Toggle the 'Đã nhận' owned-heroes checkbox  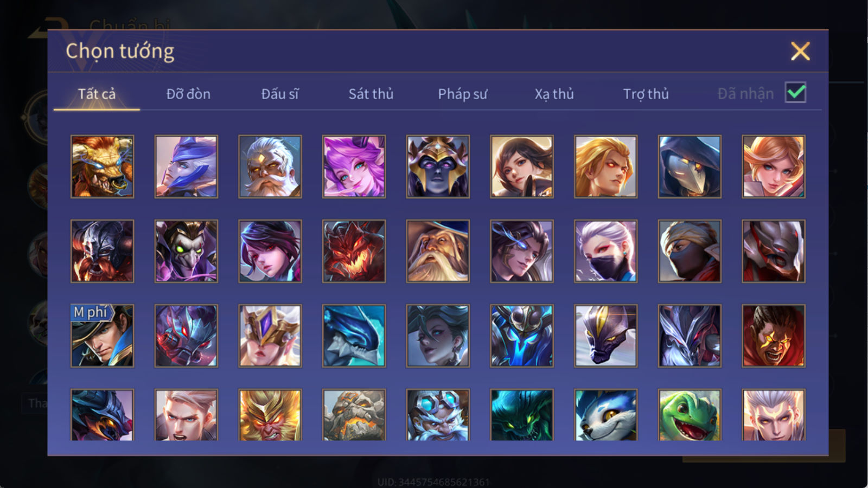click(795, 93)
